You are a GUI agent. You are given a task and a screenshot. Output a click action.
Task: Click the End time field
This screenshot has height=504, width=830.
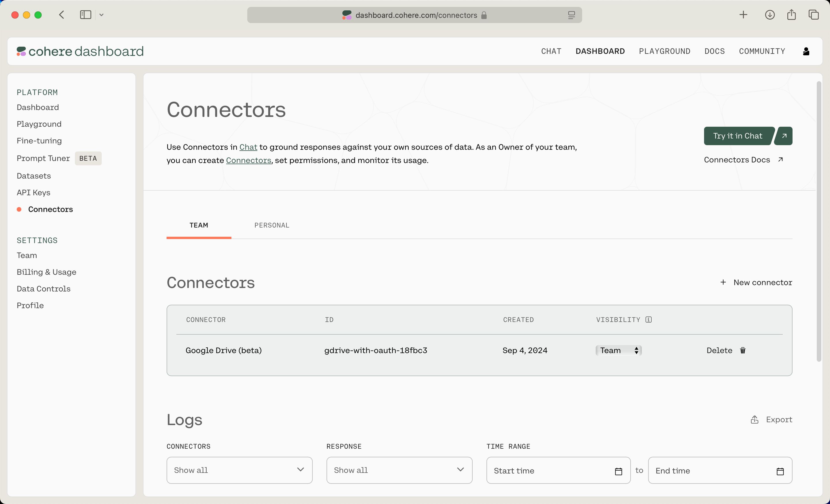click(720, 470)
